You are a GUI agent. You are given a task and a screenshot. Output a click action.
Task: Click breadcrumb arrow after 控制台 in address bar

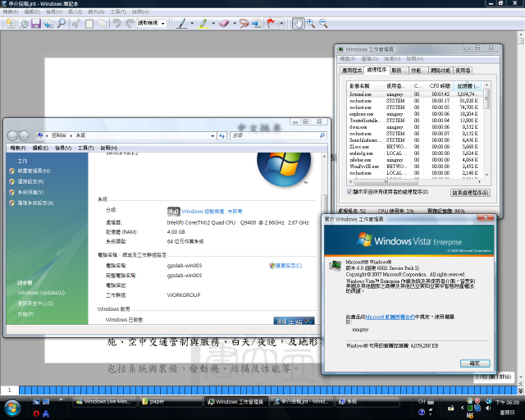pyautogui.click(x=71, y=135)
